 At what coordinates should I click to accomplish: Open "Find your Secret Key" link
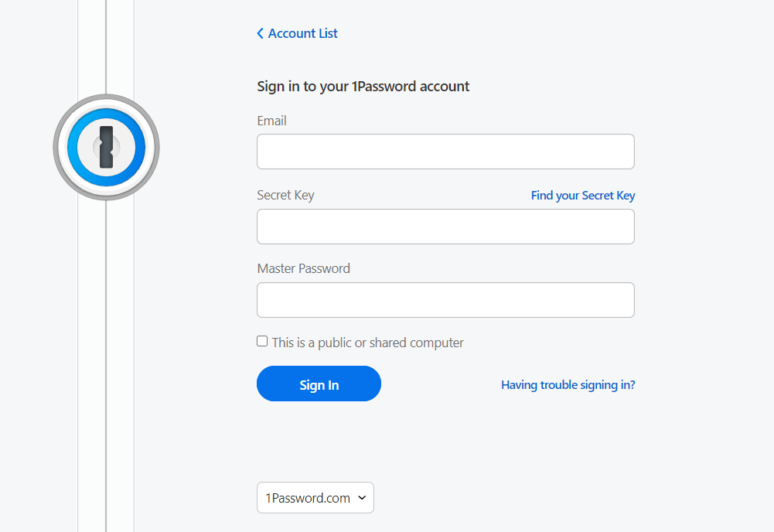(583, 195)
